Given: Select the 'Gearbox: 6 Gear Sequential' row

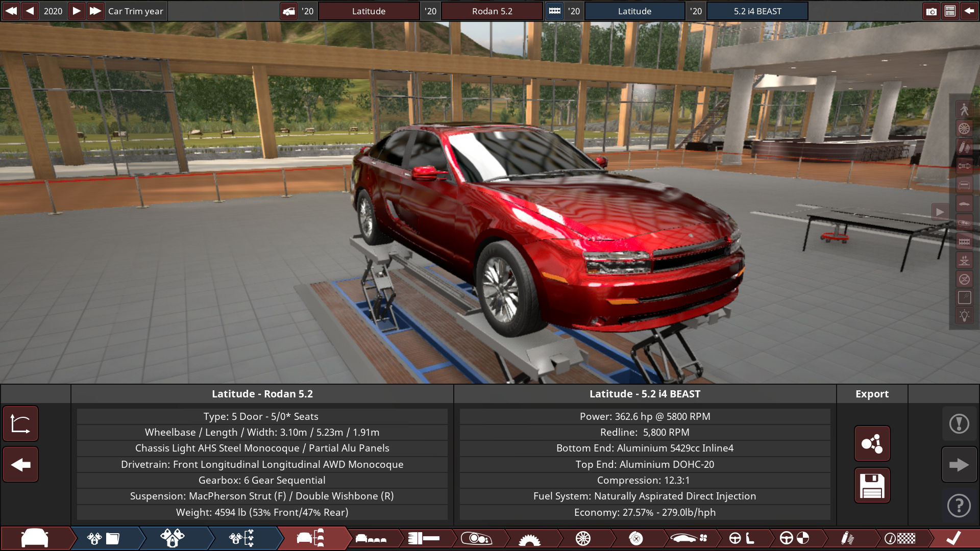Looking at the screenshot, I should tap(262, 480).
